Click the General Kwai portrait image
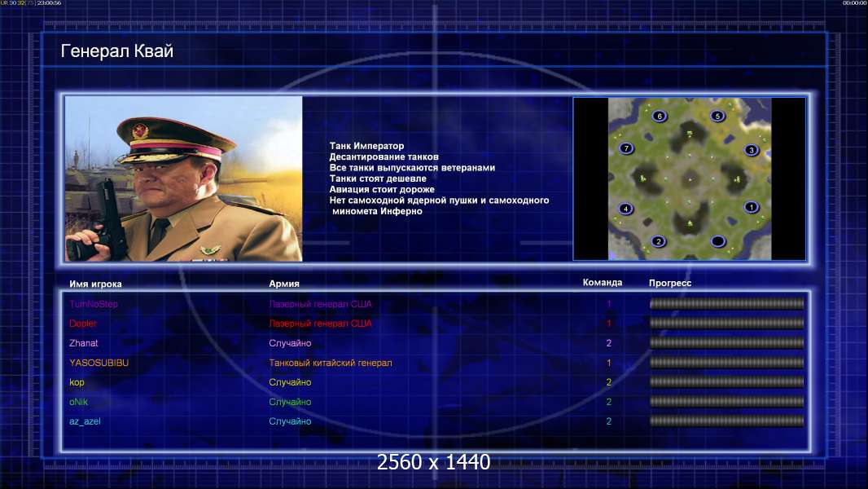The height and width of the screenshot is (489, 868). pyautogui.click(x=184, y=178)
